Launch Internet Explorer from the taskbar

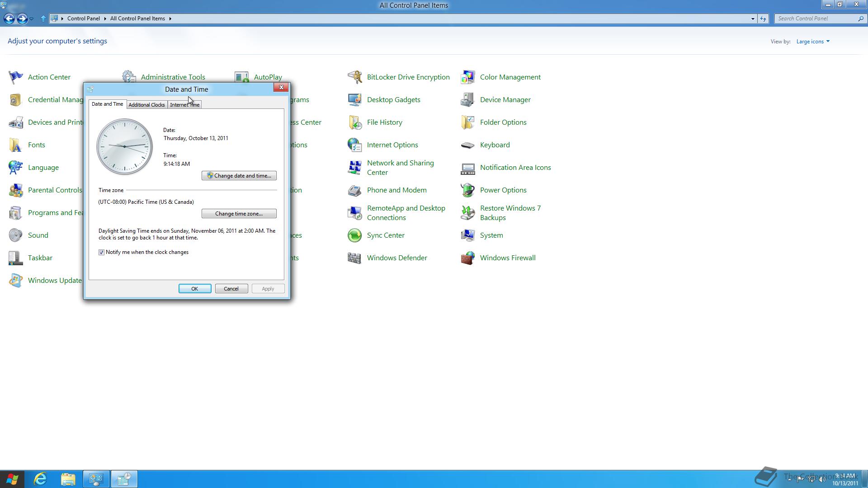click(41, 479)
